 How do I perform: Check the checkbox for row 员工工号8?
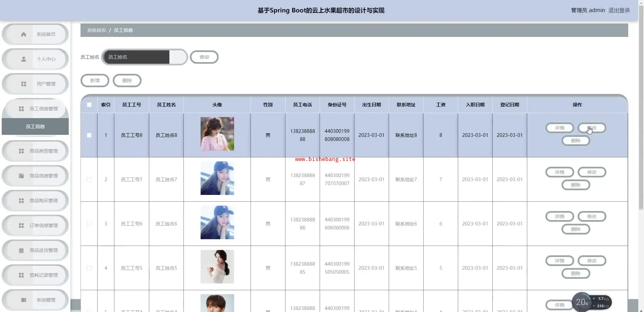click(x=89, y=135)
